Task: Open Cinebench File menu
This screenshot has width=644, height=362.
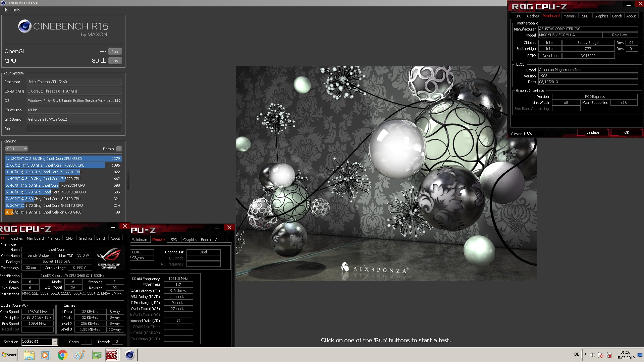Action: (5, 10)
